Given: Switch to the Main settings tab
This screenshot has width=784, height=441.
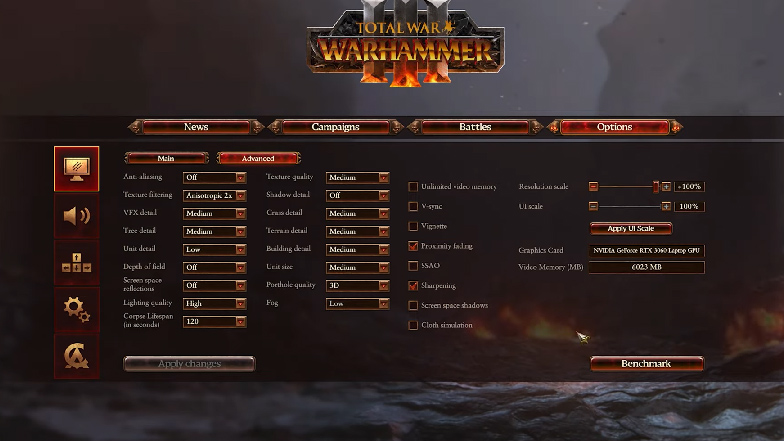Looking at the screenshot, I should tap(166, 158).
